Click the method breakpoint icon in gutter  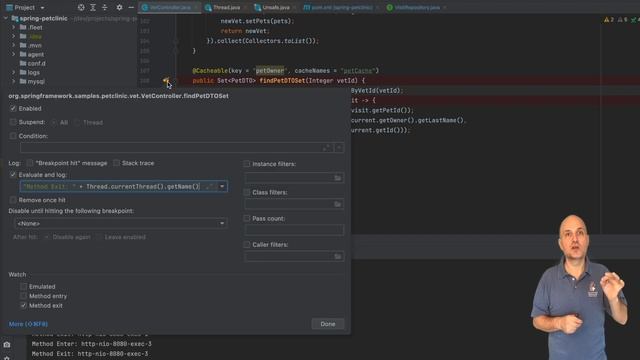coord(166,81)
